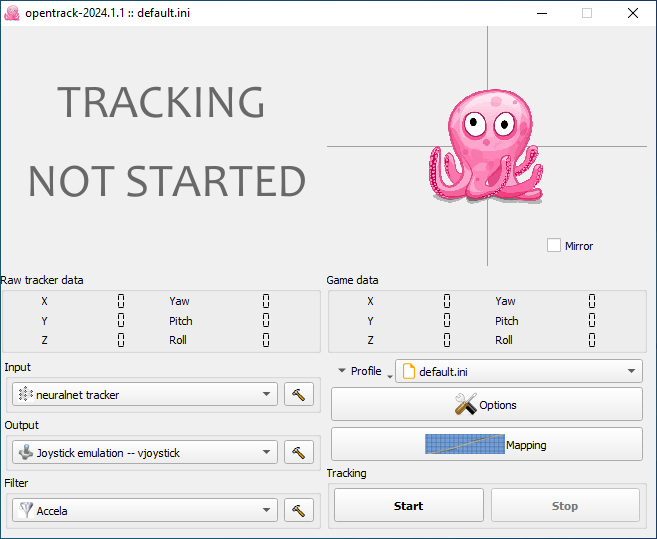The image size is (657, 539).
Task: Click the Game data label
Action: click(x=352, y=280)
